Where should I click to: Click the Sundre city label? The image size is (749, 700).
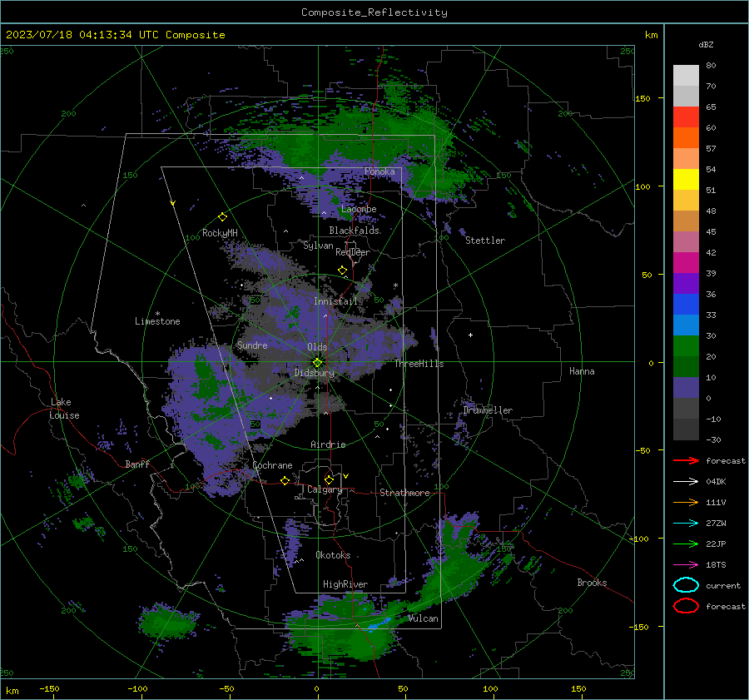(252, 345)
